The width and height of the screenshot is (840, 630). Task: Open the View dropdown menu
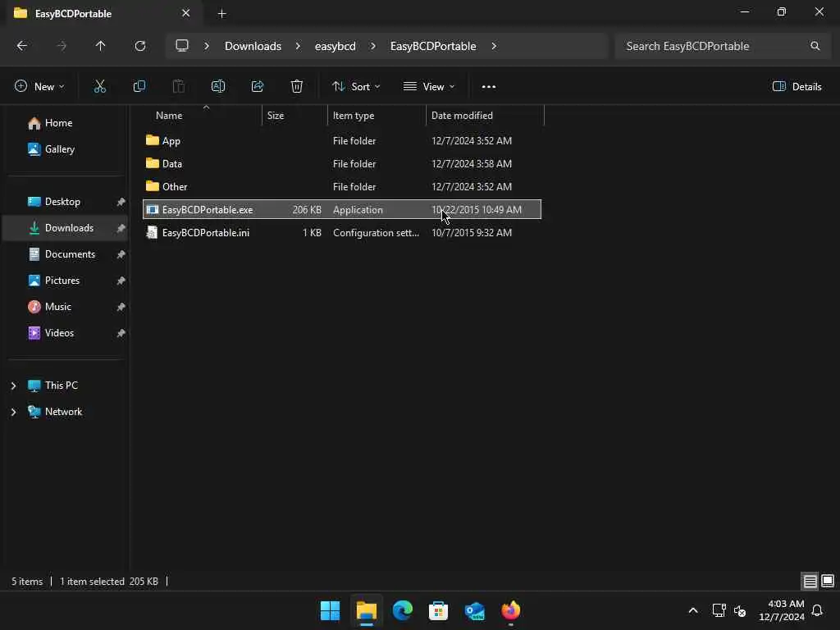[429, 86]
